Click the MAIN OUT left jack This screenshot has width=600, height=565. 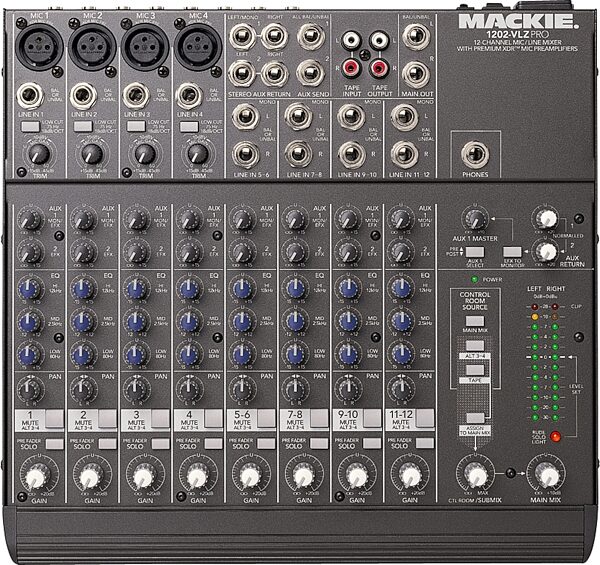(416, 37)
